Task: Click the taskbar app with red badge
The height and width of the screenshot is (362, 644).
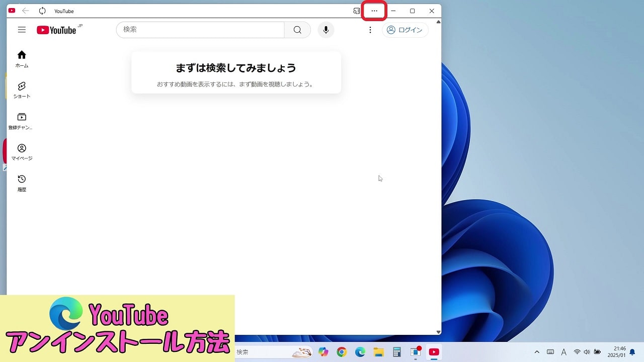Action: pyautogui.click(x=416, y=352)
